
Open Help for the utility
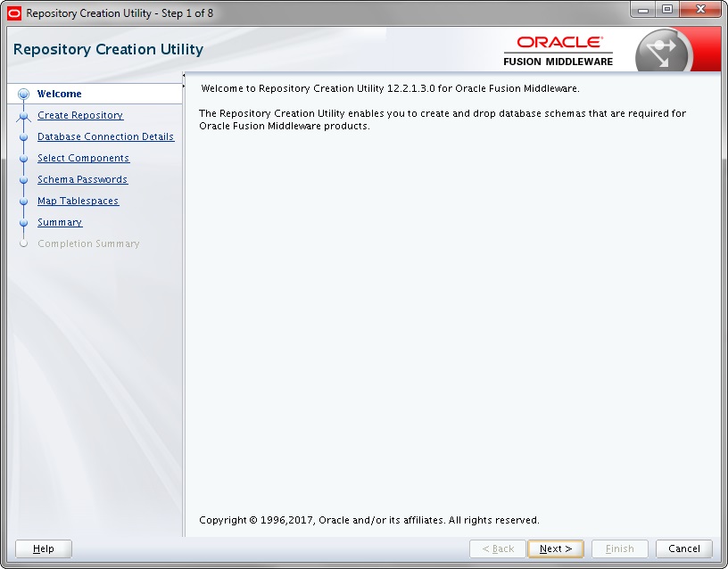(44, 548)
